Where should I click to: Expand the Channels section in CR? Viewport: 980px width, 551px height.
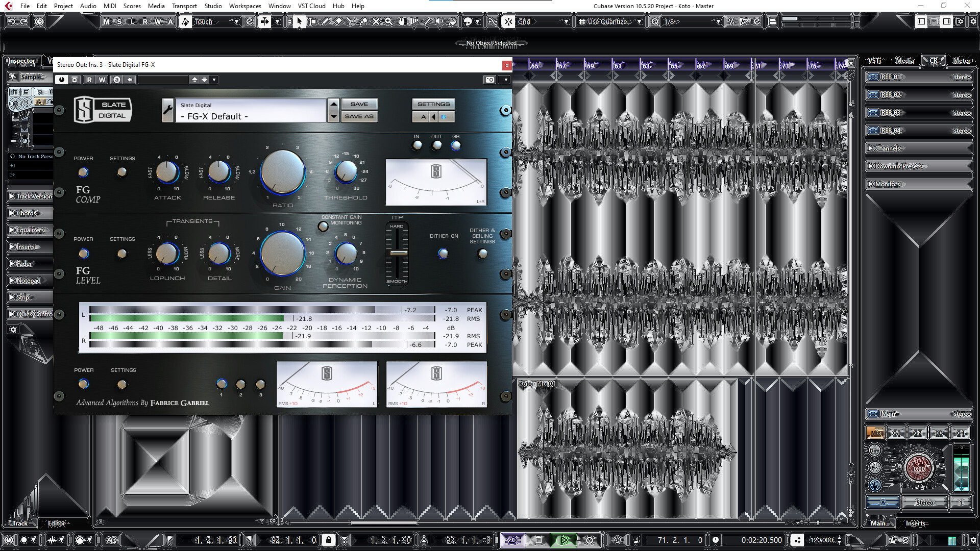(919, 148)
